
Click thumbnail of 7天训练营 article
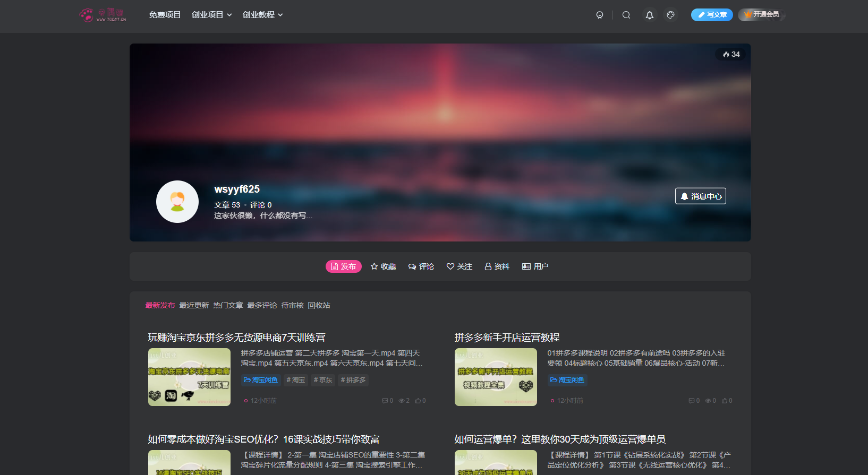pos(189,377)
